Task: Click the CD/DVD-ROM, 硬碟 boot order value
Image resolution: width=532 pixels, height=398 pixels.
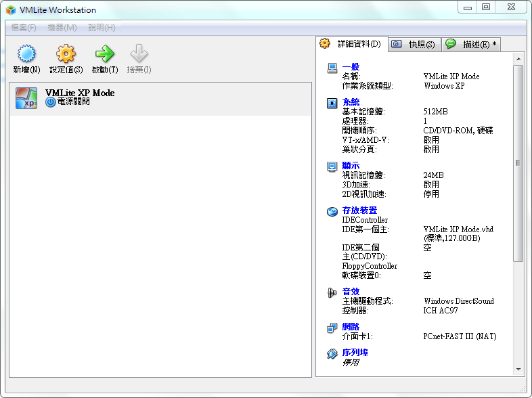Action: click(x=458, y=130)
